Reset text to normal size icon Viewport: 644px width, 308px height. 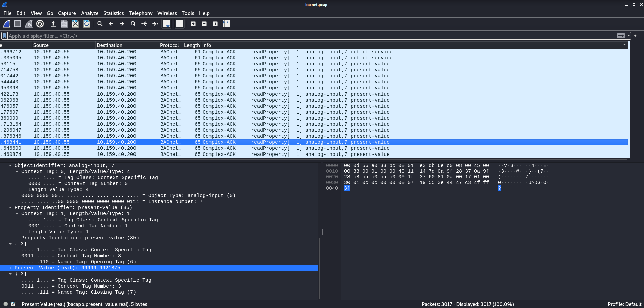click(215, 24)
